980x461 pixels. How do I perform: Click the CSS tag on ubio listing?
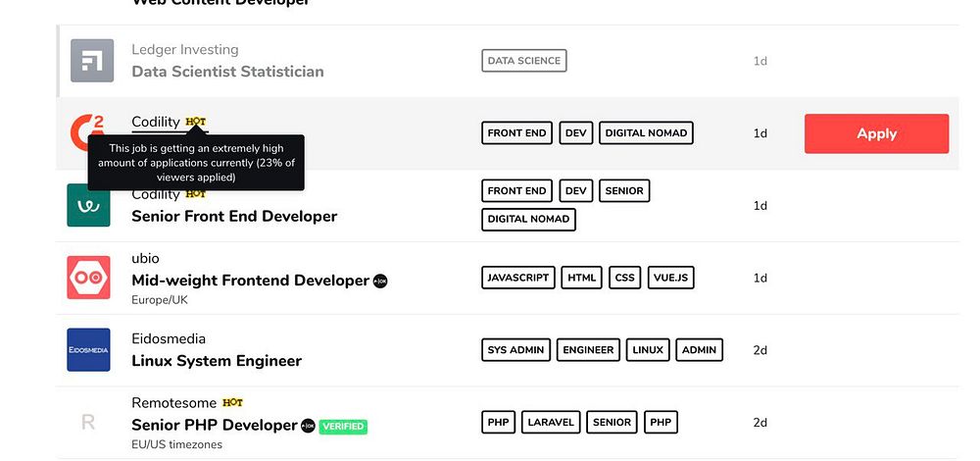625,278
